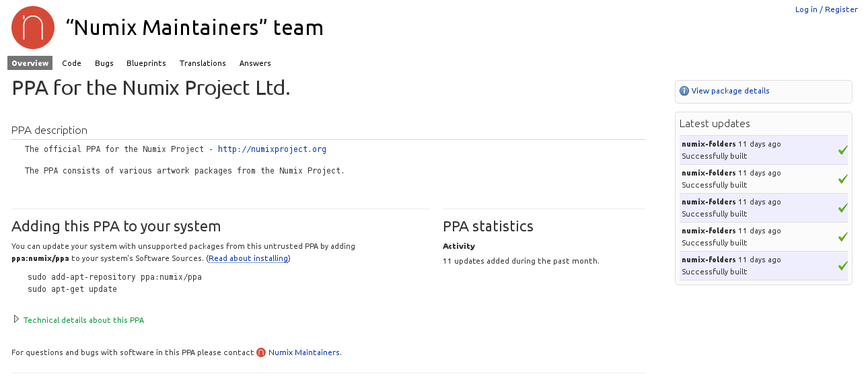Open Read about installing link
Viewport: 868px width, 380px height.
click(x=248, y=258)
